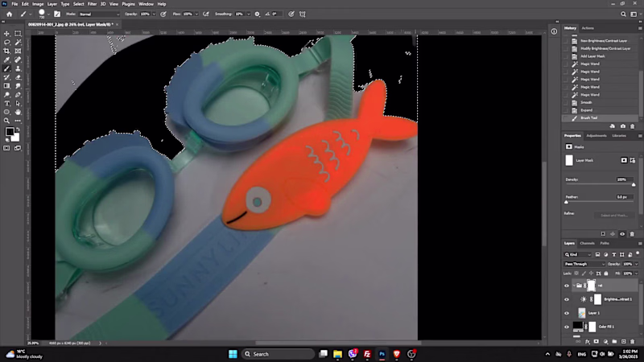This screenshot has height=362, width=644.
Task: Create new snapshot camera icon in History
Action: click(x=622, y=126)
